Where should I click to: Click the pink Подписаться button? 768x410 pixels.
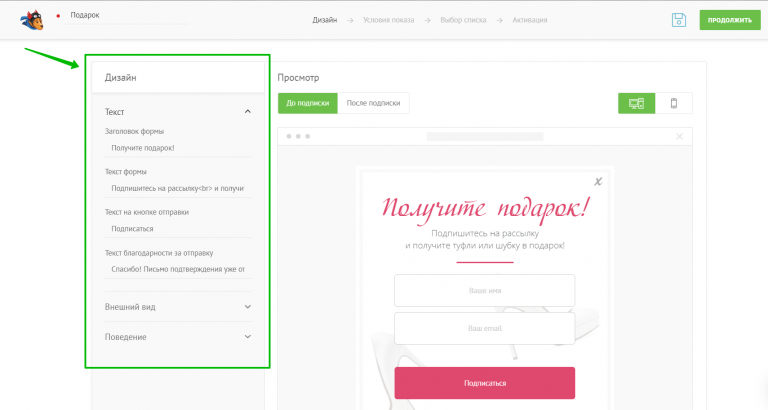coord(484,383)
